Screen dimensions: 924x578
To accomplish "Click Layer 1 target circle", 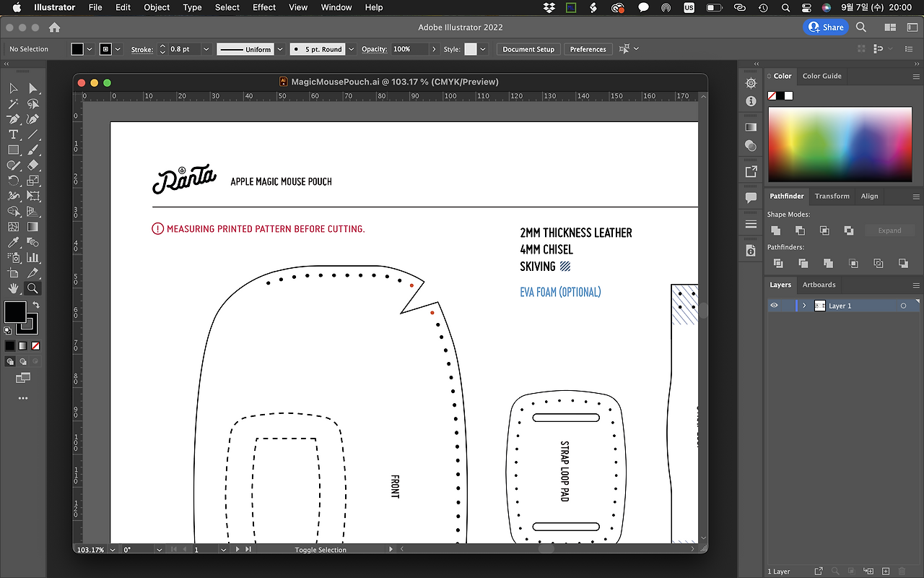I will pyautogui.click(x=903, y=306).
